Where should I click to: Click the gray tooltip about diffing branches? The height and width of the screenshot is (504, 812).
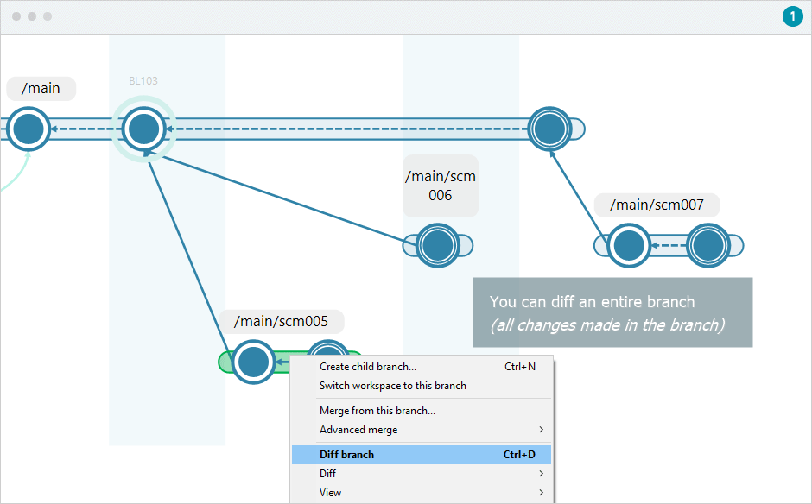612,312
